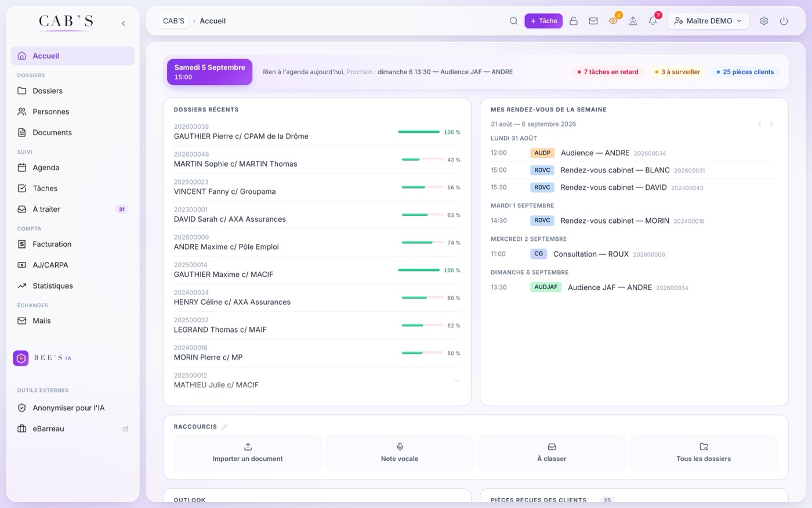Click the Note vocale shortcut
The width and height of the screenshot is (812, 508).
tap(400, 453)
